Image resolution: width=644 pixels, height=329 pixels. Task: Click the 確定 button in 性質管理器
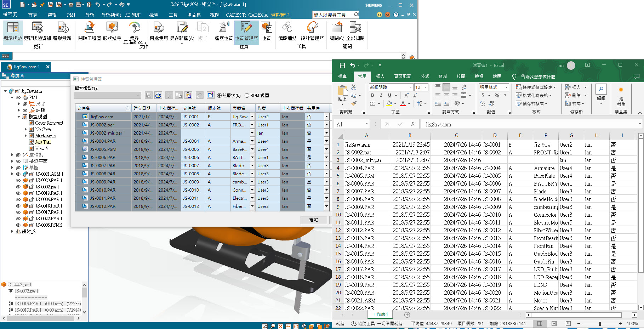coord(314,220)
